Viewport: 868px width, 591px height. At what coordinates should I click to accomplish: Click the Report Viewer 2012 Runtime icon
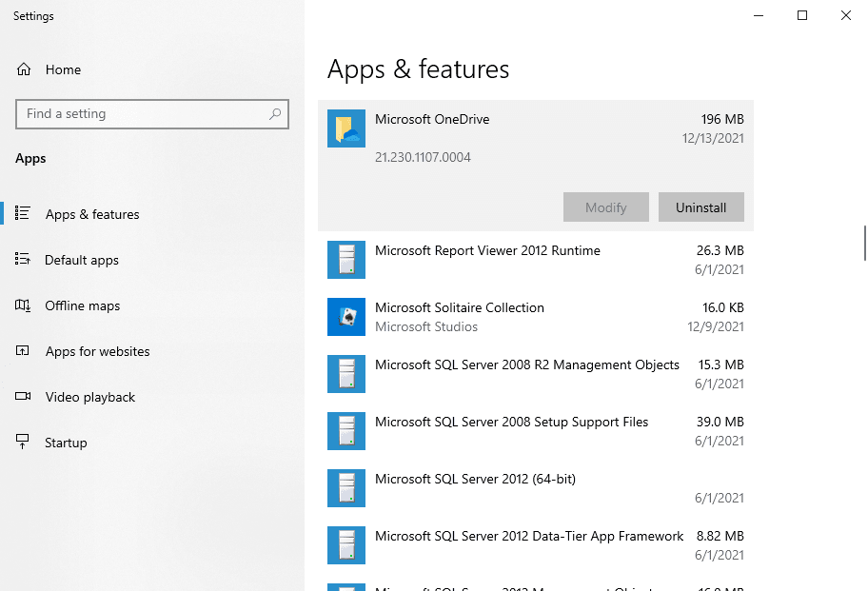tap(346, 260)
